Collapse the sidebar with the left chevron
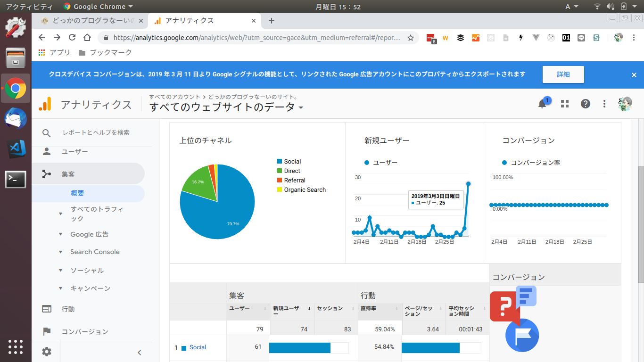Image resolution: width=644 pixels, height=362 pixels. [x=140, y=352]
